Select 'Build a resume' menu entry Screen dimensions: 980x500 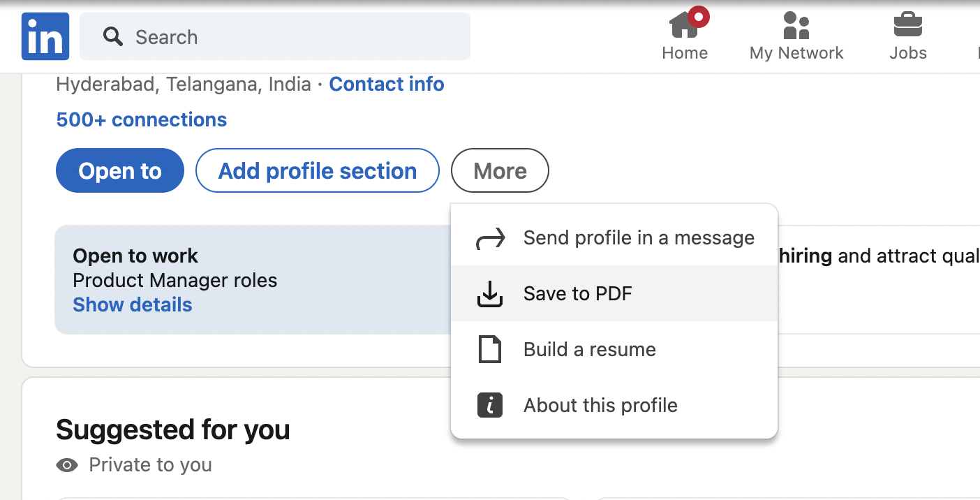[590, 349]
